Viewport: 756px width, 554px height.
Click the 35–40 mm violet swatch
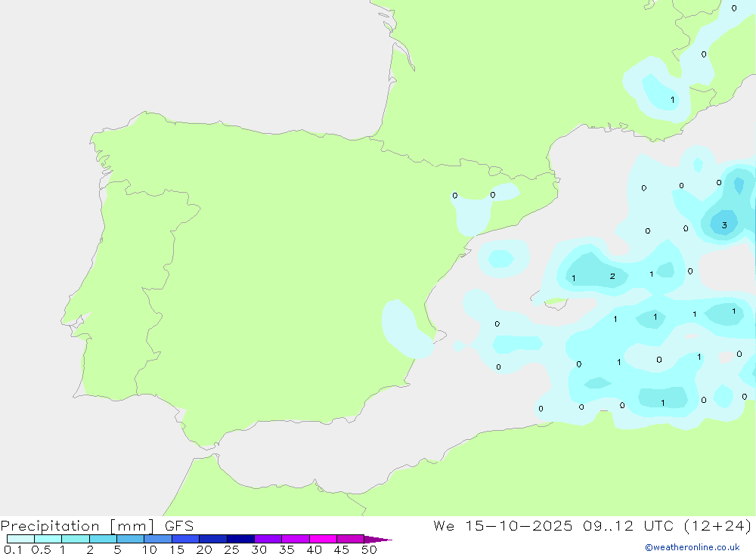click(295, 539)
